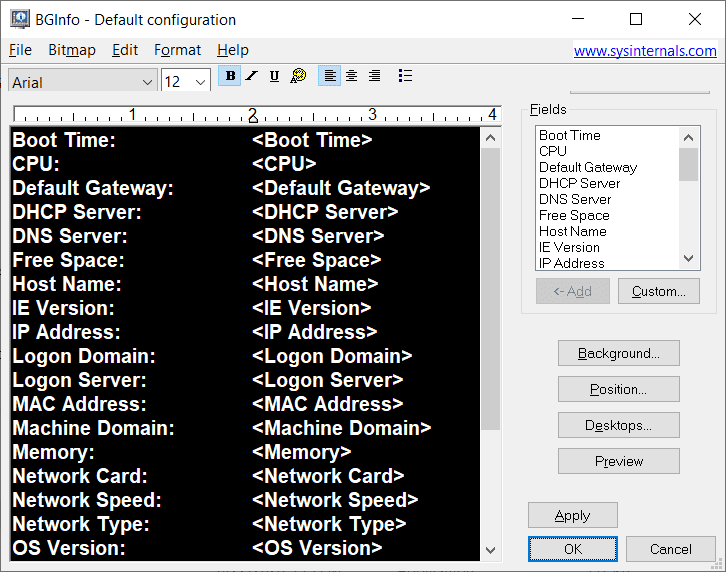This screenshot has width=726, height=572.
Task: Click the tab stop marker on the ruler
Action: [253, 118]
